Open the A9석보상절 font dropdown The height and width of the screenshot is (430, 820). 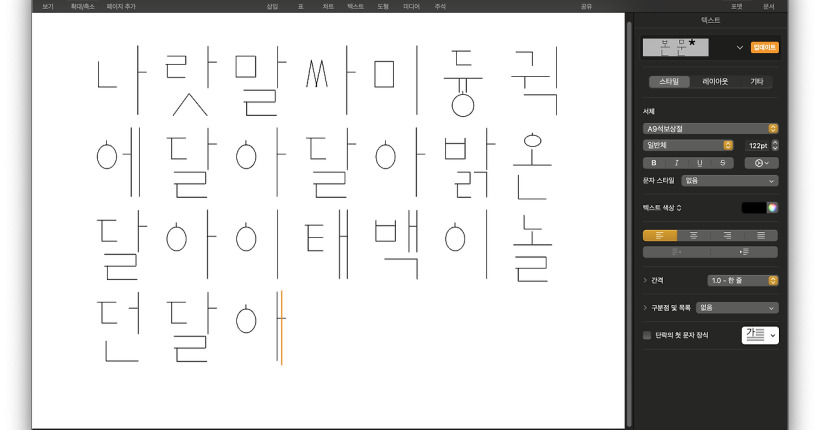[710, 128]
